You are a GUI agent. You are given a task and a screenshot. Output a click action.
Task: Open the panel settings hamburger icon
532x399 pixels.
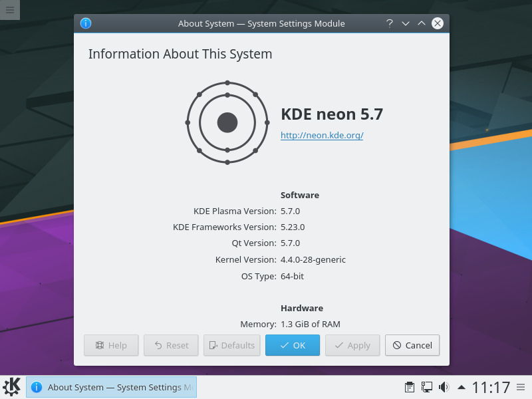coord(521,387)
